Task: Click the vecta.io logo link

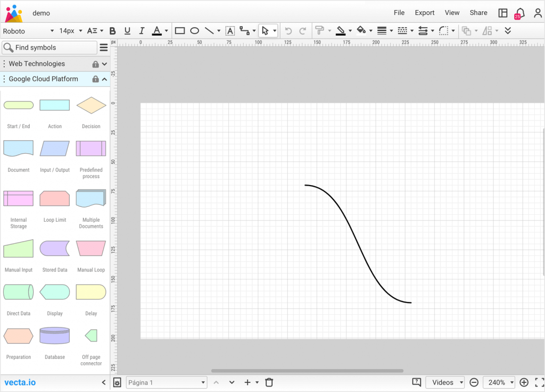Action: 20,382
